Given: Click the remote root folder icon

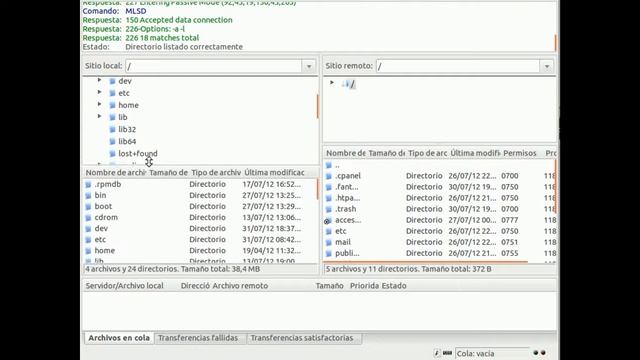Looking at the screenshot, I should pos(347,84).
